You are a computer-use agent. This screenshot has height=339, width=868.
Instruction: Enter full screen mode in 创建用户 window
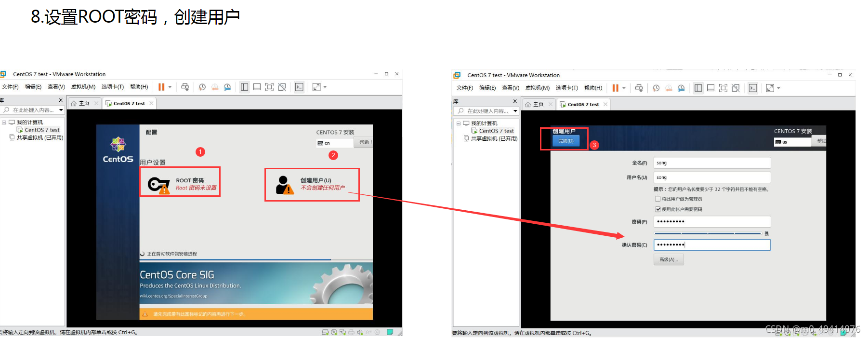[x=723, y=88]
